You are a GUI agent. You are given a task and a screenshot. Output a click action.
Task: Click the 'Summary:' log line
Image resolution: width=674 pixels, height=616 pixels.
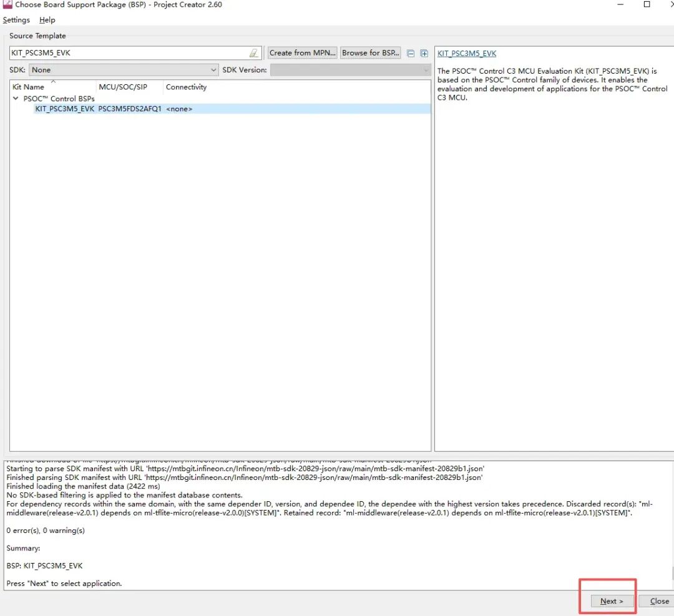click(x=23, y=548)
